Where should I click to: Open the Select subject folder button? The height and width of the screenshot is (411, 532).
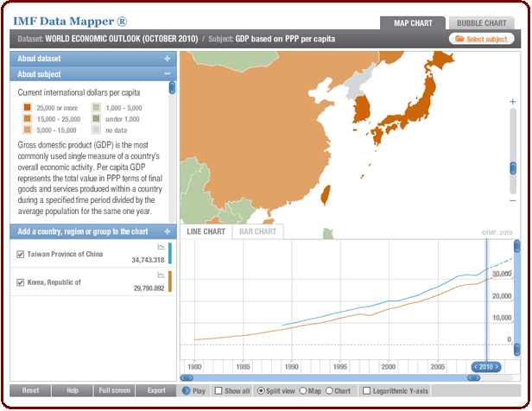tap(481, 39)
